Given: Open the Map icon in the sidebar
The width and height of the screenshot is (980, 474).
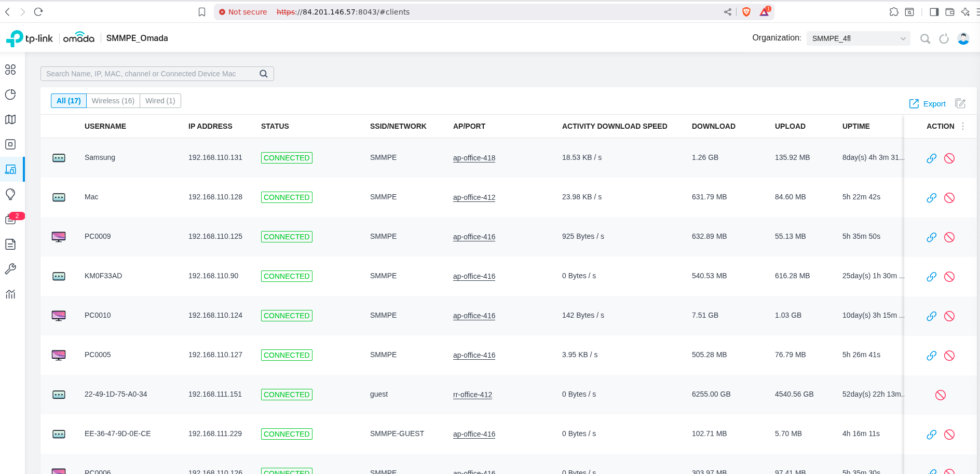Looking at the screenshot, I should [x=10, y=119].
